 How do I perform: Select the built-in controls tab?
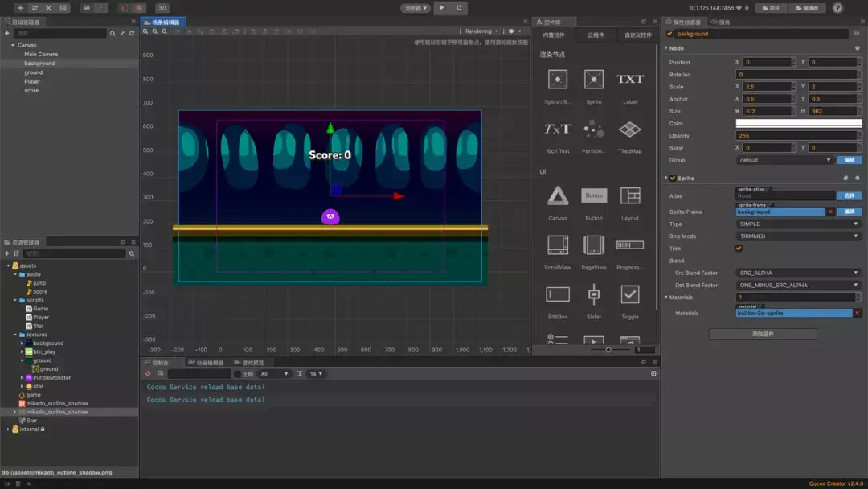(x=554, y=35)
